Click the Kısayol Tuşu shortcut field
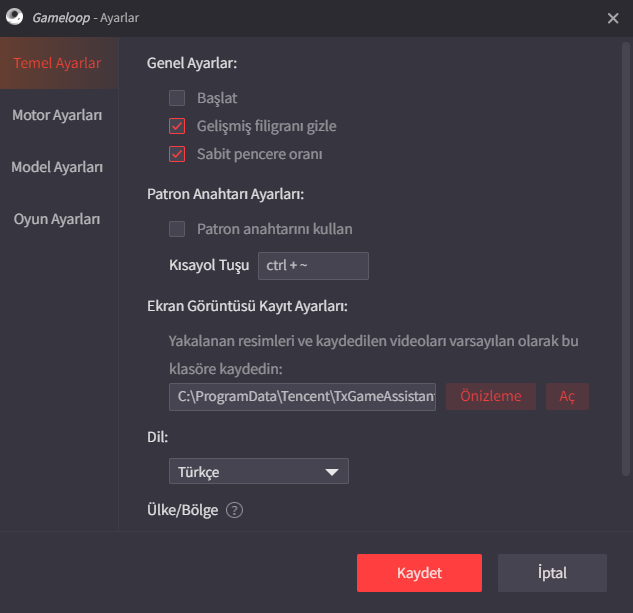 click(x=313, y=266)
